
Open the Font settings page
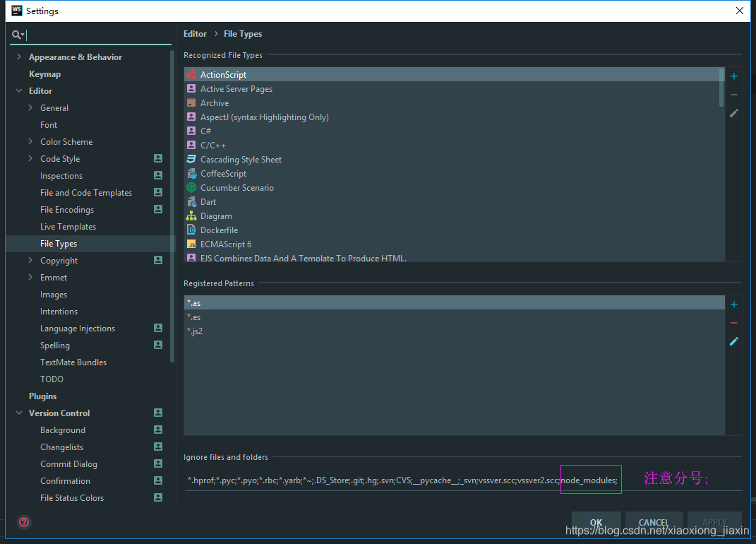coord(49,124)
